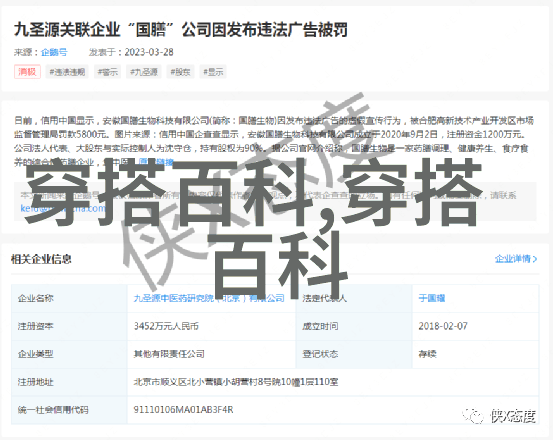Image resolution: width=553 pixels, height=440 pixels.
Task: Click the 3452万元人民币 value
Action: [x=166, y=326]
